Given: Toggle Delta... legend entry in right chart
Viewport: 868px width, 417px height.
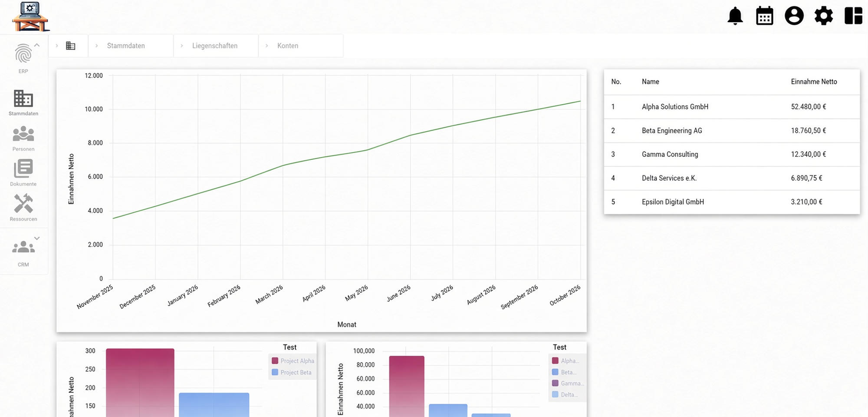Looking at the screenshot, I should click(x=565, y=394).
